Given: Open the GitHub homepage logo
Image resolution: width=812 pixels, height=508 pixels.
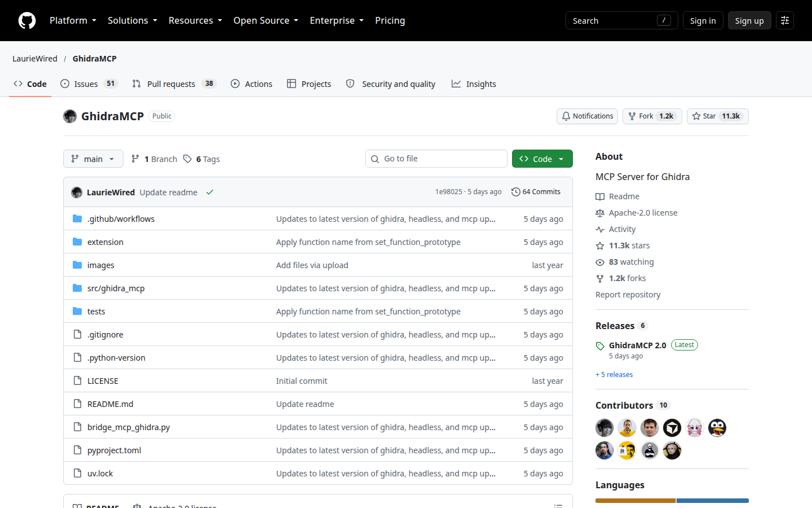Looking at the screenshot, I should click(x=27, y=20).
